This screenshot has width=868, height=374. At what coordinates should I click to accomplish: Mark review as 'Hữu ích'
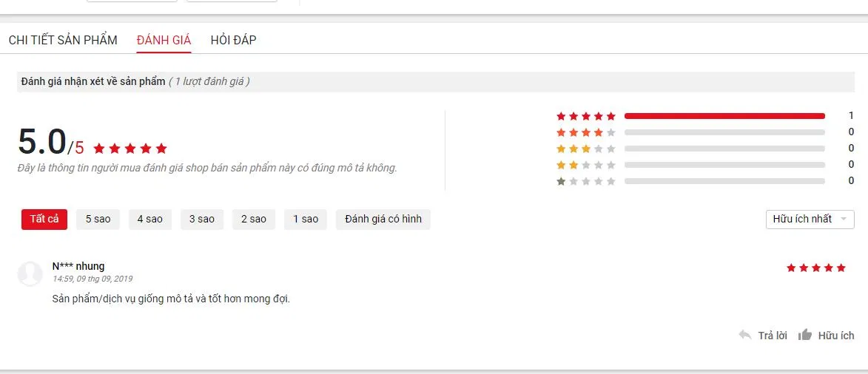click(x=836, y=336)
